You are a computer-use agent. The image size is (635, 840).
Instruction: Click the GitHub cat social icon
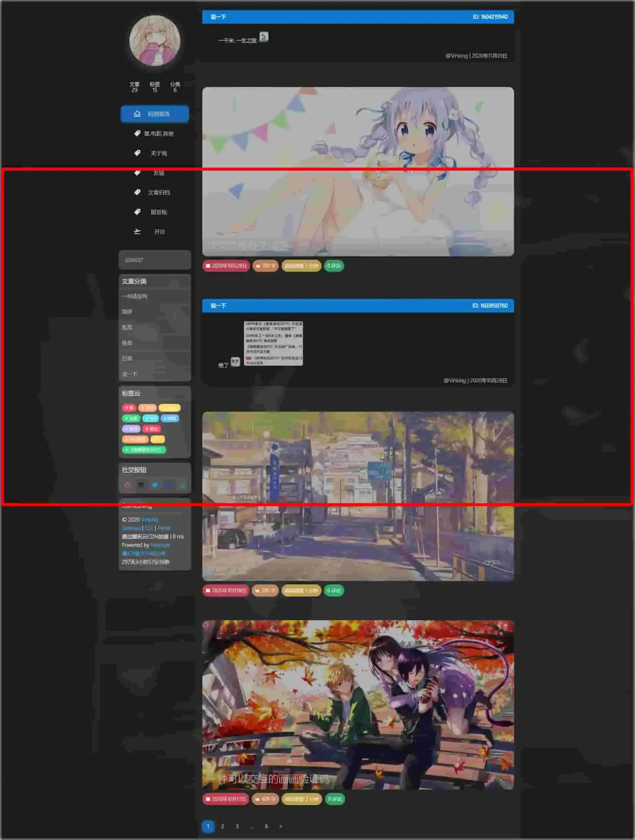(141, 485)
